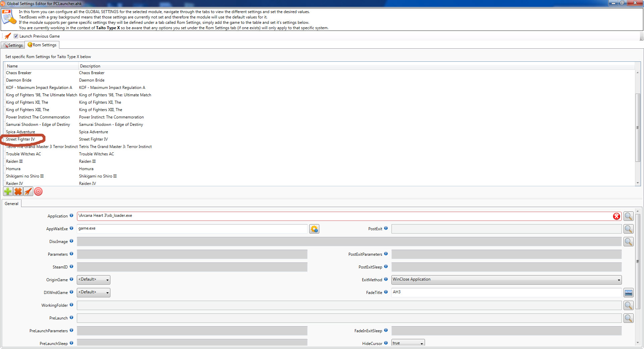Image resolution: width=644 pixels, height=349 pixels.
Task: Select the Trouble Witches AC row
Action: click(319, 154)
